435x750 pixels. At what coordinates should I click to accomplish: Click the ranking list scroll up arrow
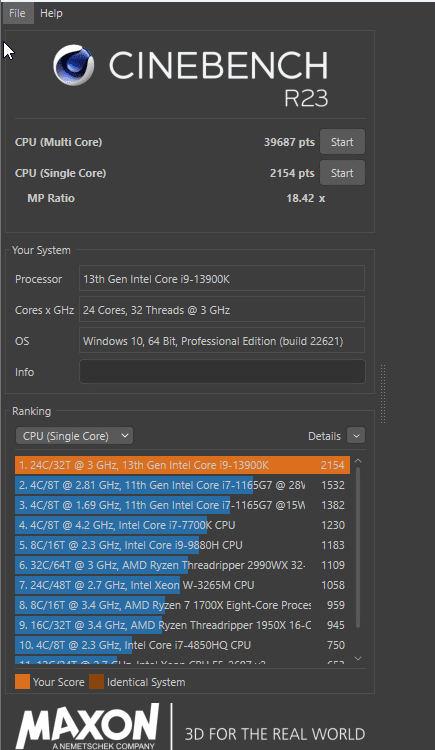coord(358,461)
